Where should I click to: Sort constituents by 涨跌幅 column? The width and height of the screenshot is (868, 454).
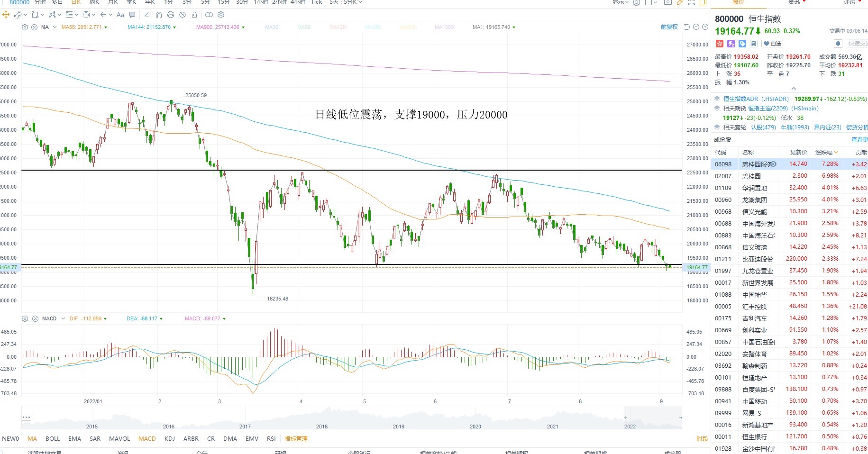click(826, 152)
